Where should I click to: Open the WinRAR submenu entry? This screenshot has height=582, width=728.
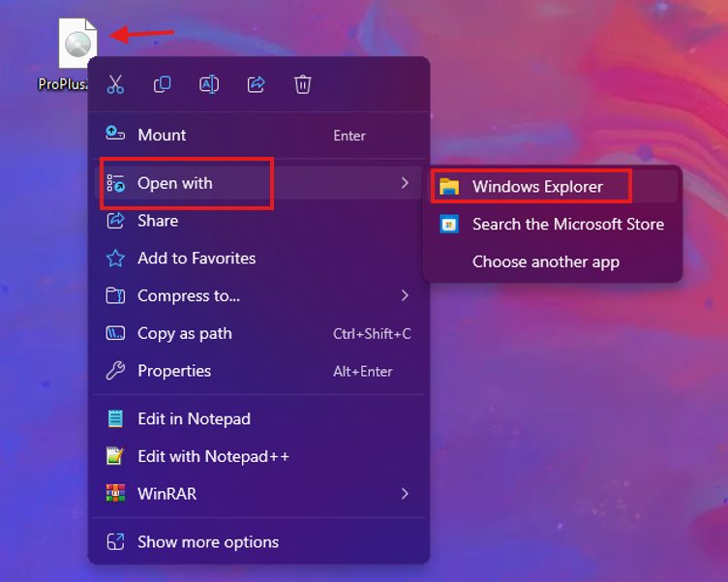point(258,494)
